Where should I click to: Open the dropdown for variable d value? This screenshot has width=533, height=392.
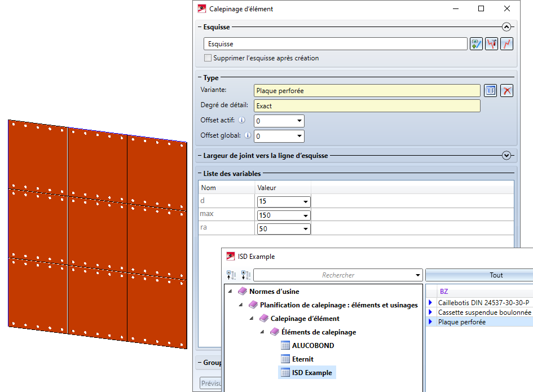coord(305,202)
